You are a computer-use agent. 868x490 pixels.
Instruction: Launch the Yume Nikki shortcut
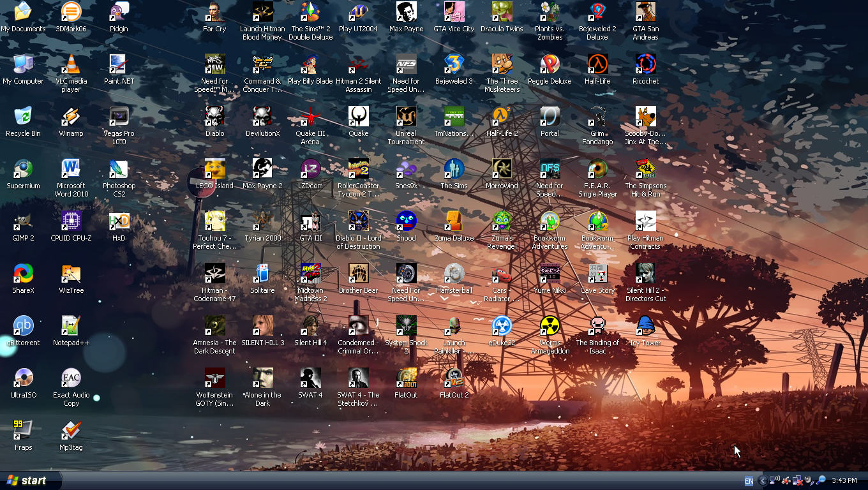pyautogui.click(x=550, y=273)
